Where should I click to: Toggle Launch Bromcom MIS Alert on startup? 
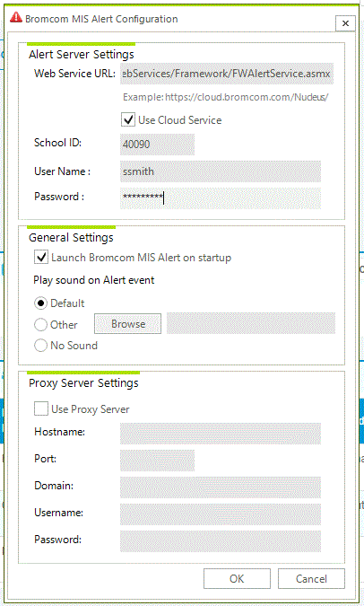41,257
